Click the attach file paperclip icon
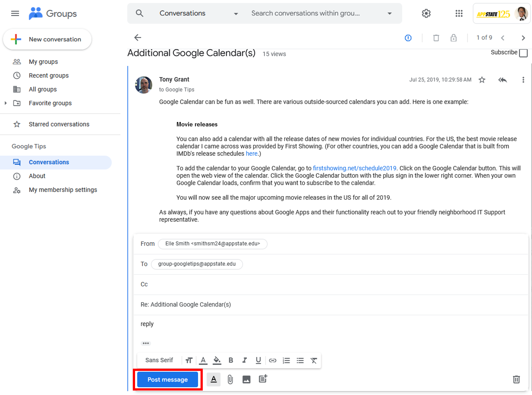 pyautogui.click(x=230, y=380)
